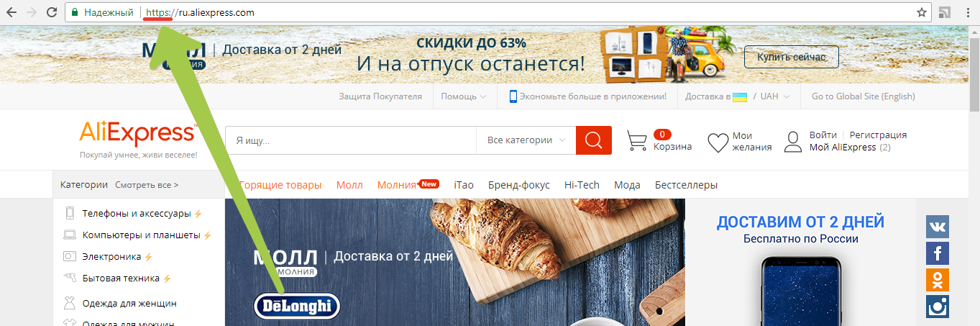Share via Facebook icon
Screen dimensions: 980x326
pos(938,253)
